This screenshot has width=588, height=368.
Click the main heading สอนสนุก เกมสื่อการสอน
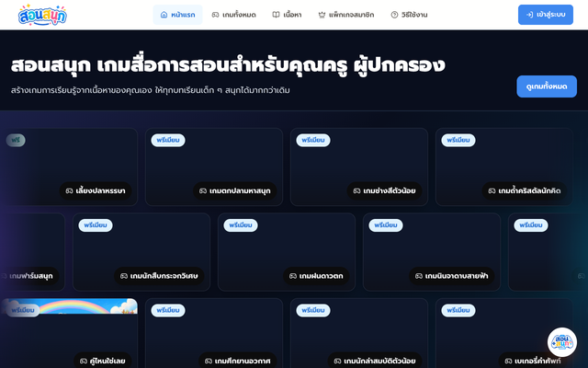tap(228, 65)
